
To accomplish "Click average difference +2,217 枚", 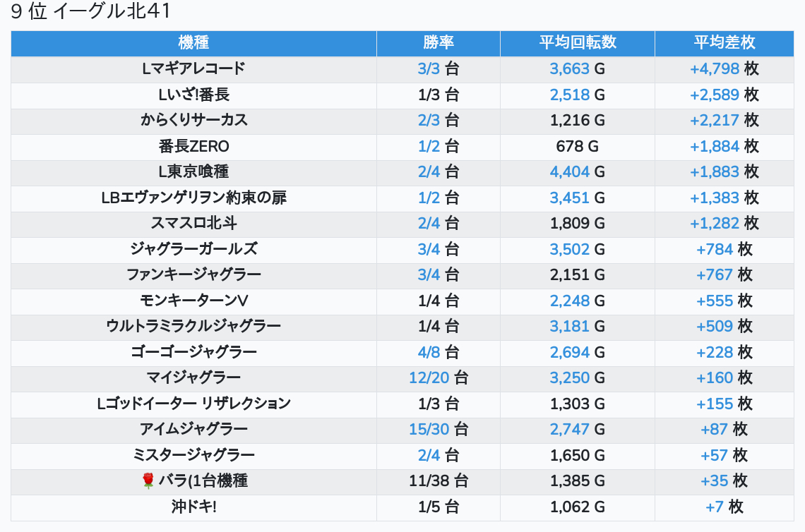I will pyautogui.click(x=724, y=120).
